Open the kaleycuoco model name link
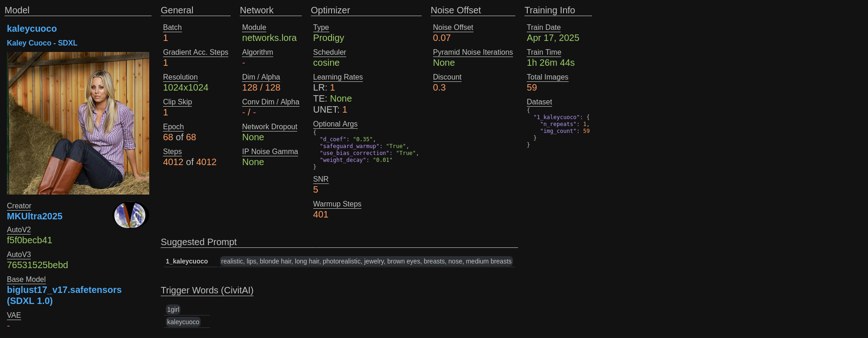This screenshot has width=868, height=338. pyautogui.click(x=32, y=29)
